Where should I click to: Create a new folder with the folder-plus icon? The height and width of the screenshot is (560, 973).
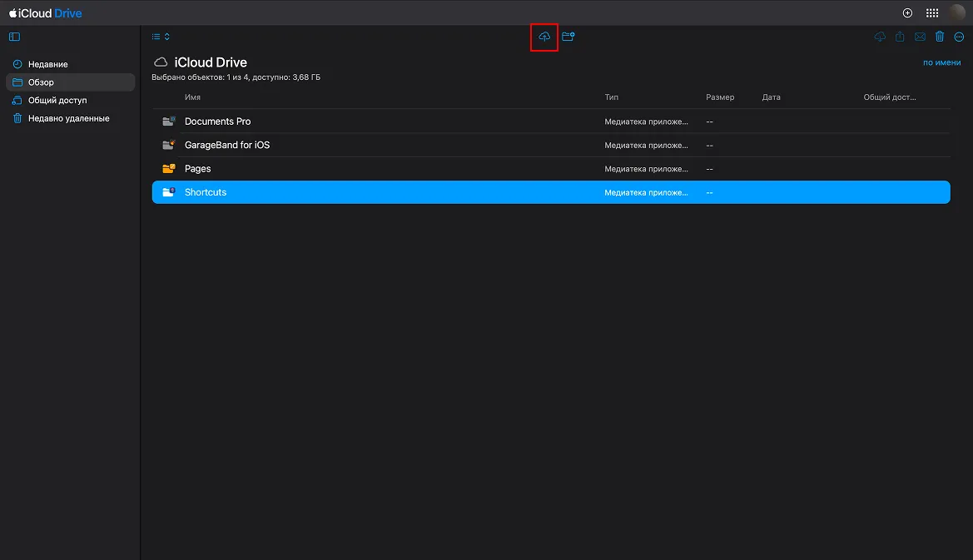pyautogui.click(x=568, y=37)
